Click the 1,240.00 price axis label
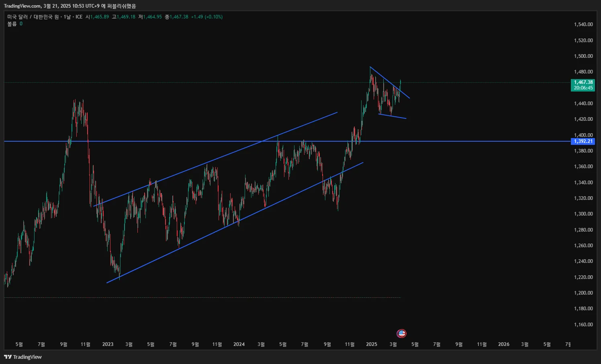601x364 pixels. [x=583, y=261]
